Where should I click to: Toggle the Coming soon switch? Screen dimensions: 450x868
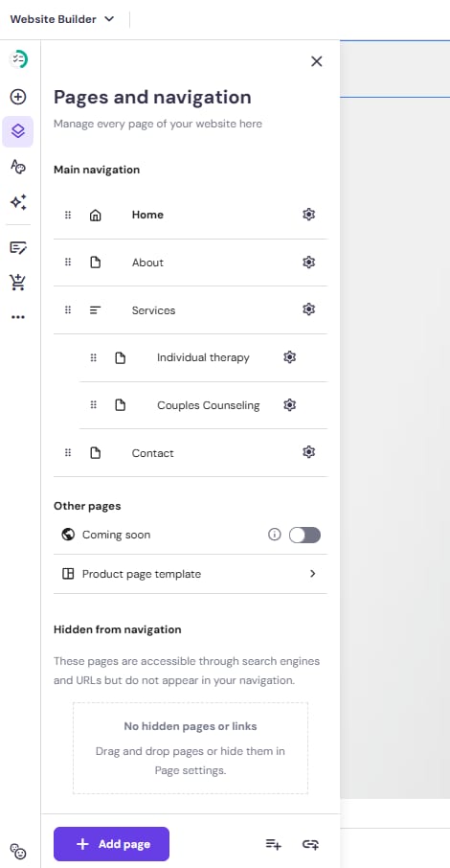point(305,535)
